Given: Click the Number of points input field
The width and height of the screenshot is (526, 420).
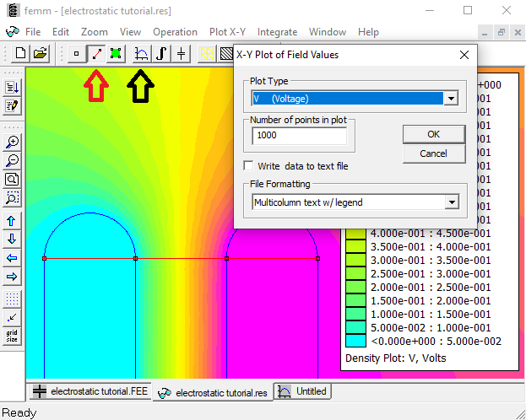Looking at the screenshot, I should pos(299,135).
